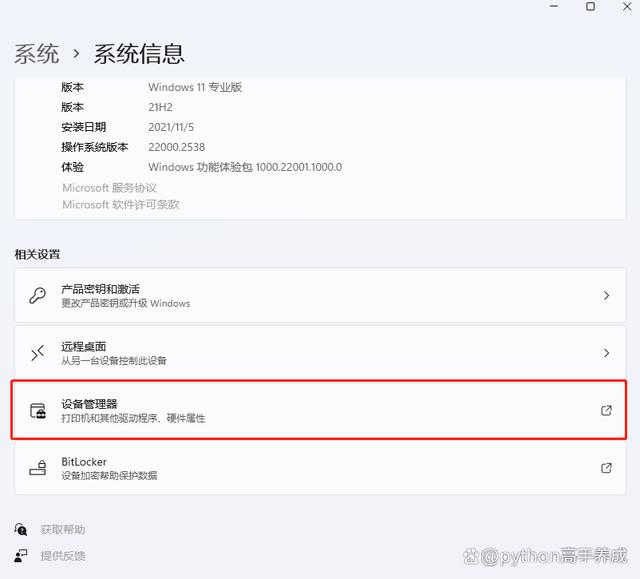Open BitLocker drive encryption
Screen dimensions: 640x579
point(320,468)
